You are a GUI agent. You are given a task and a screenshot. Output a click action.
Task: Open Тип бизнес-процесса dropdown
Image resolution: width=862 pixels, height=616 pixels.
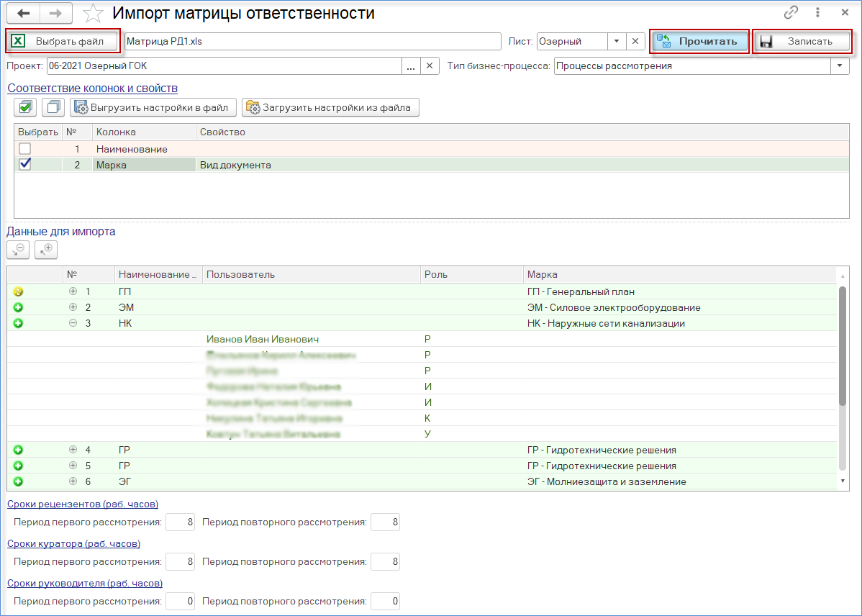pos(840,65)
